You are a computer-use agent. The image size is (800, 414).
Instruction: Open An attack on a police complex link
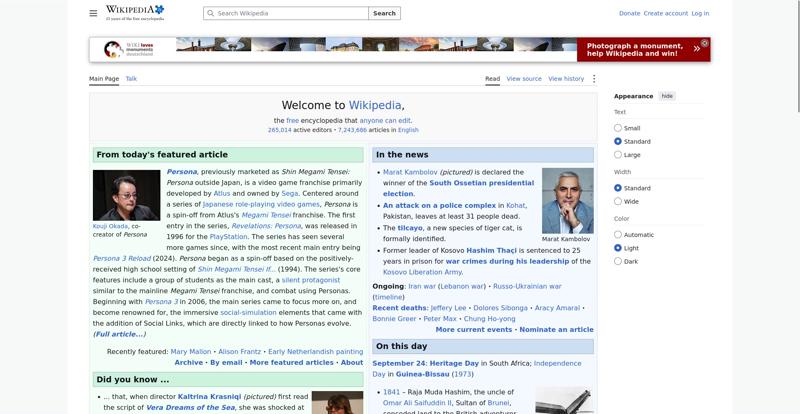coord(439,205)
